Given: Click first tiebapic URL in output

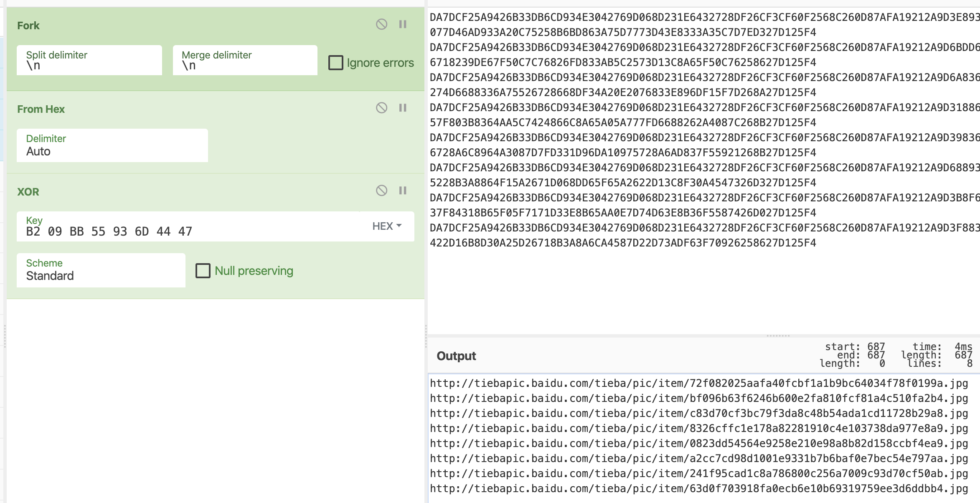Looking at the screenshot, I should coord(698,383).
